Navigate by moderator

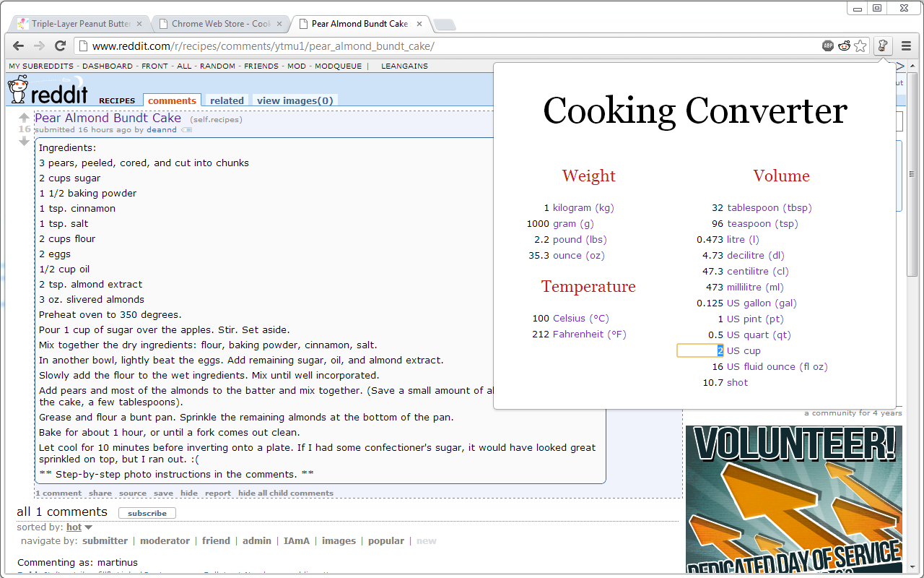(x=165, y=540)
